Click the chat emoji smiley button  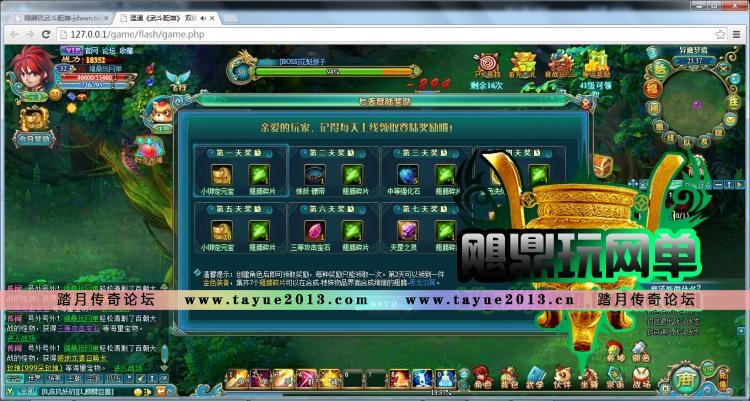click(x=138, y=392)
